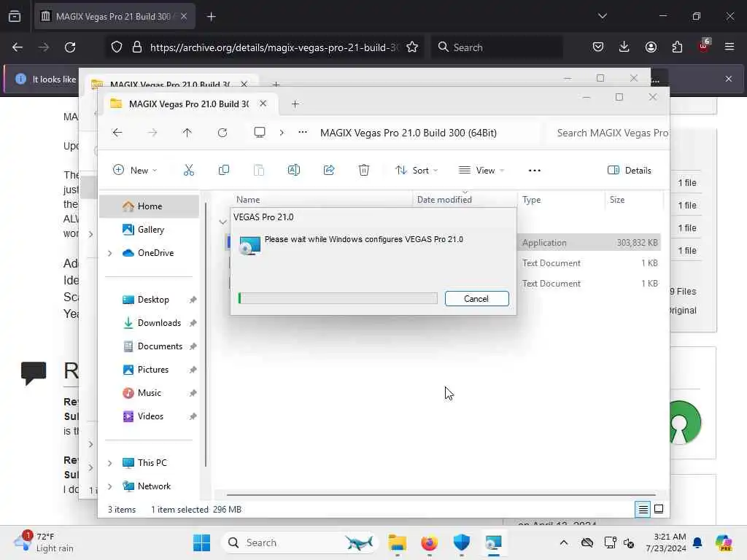The image size is (747, 560).
Task: Click the installer progress bar
Action: click(338, 298)
